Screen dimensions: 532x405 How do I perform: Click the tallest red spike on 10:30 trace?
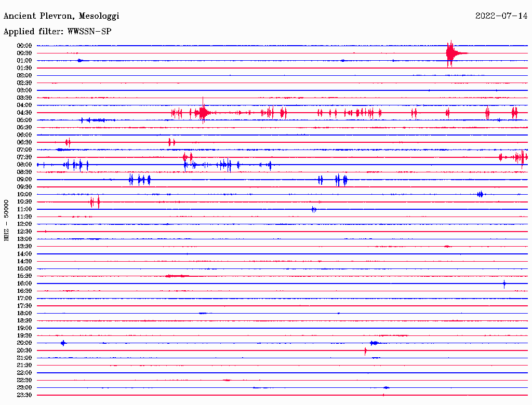[98, 202]
